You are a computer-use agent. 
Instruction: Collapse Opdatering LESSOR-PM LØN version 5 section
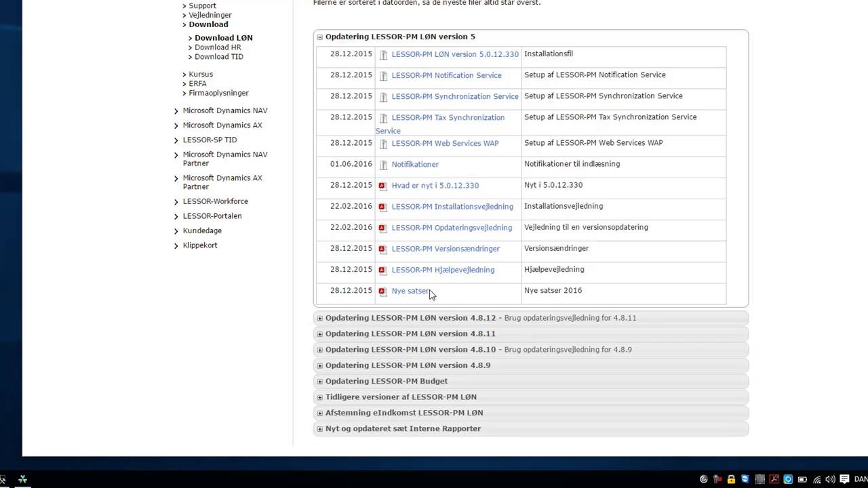click(x=320, y=37)
